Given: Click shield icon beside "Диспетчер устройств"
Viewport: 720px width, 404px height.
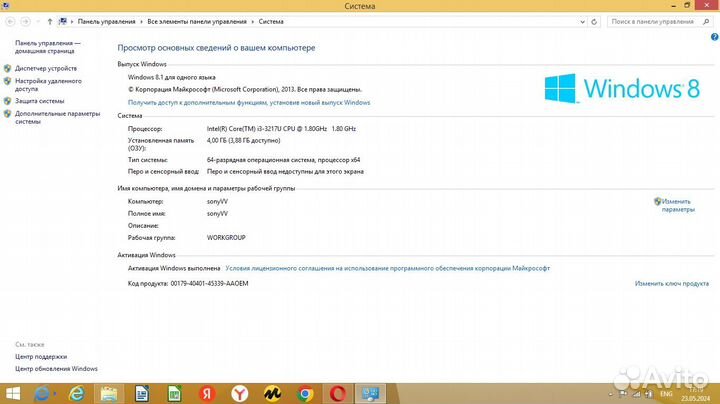Looking at the screenshot, I should pos(7,68).
